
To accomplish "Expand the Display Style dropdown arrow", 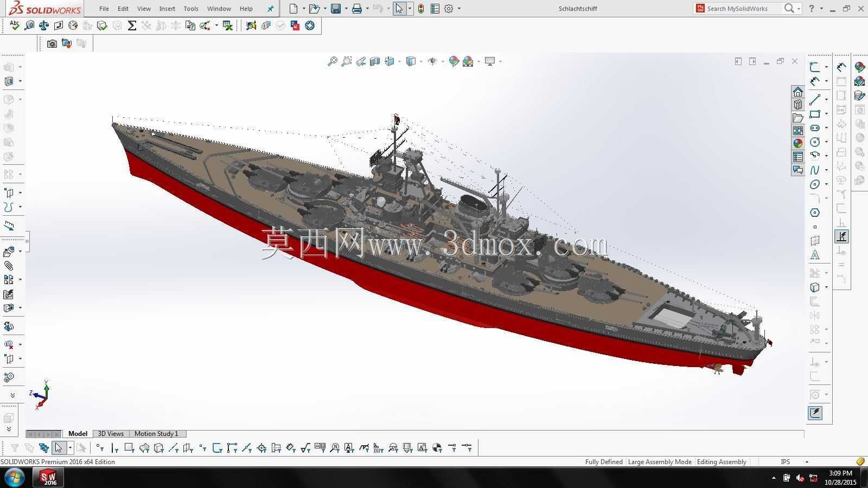I will coord(421,61).
